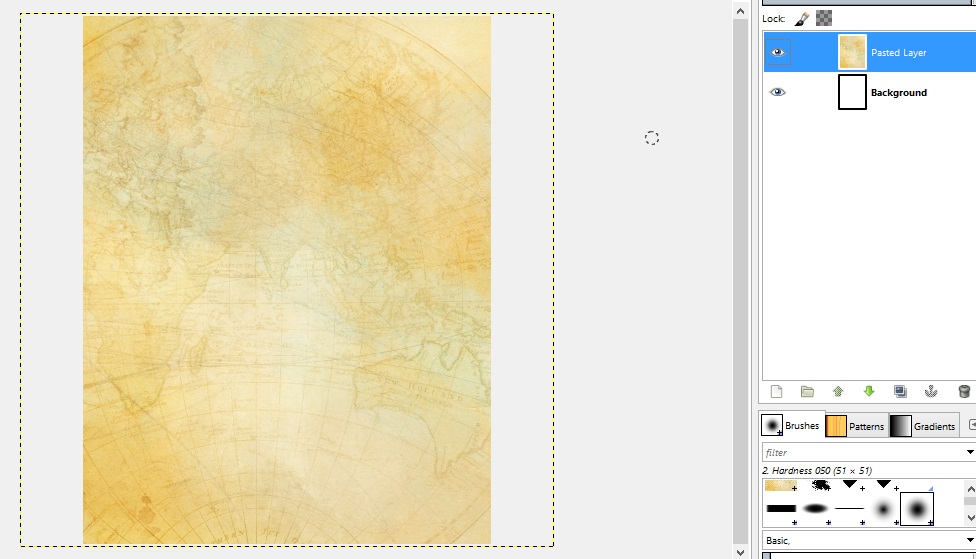Open the tab configuration menu beside Gradients

point(971,425)
